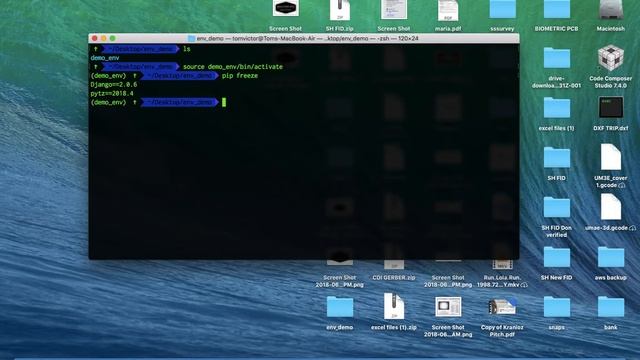Viewport: 640px width, 360px height.
Task: Select the excel files (1) folder
Action: click(556, 108)
